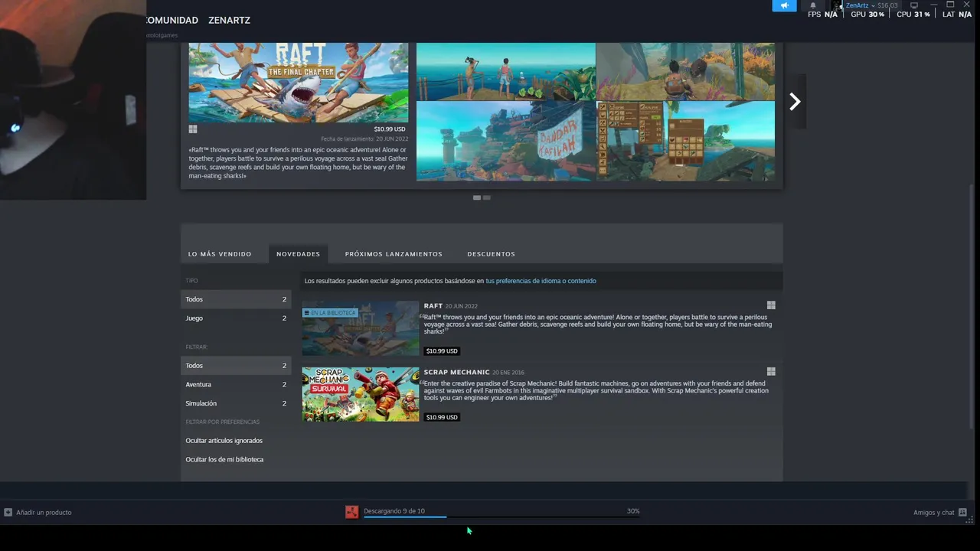Open the Raft The Final Chapter banner
The image size is (980, 551).
tap(299, 83)
